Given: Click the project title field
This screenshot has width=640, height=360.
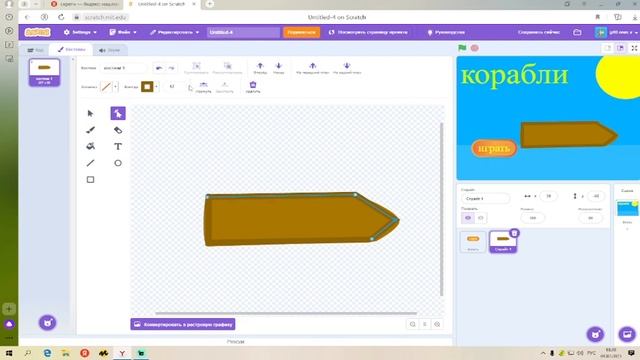Looking at the screenshot, I should coord(243,32).
